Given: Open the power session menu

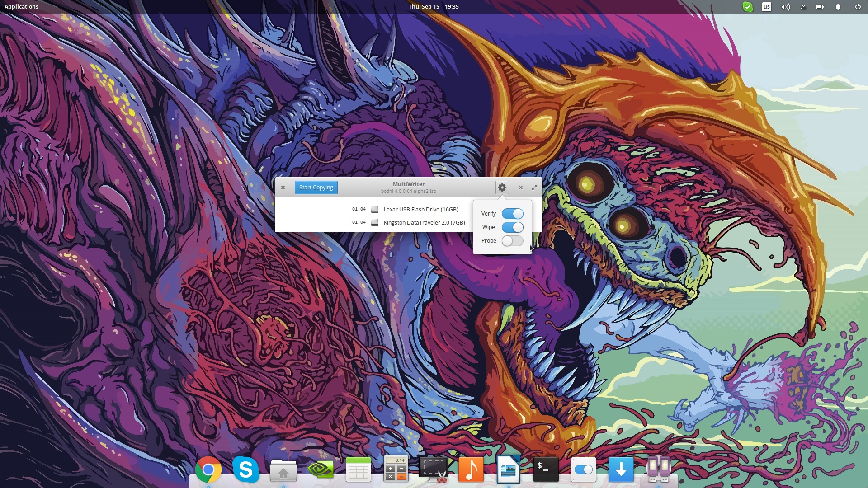Looking at the screenshot, I should pos(858,7).
